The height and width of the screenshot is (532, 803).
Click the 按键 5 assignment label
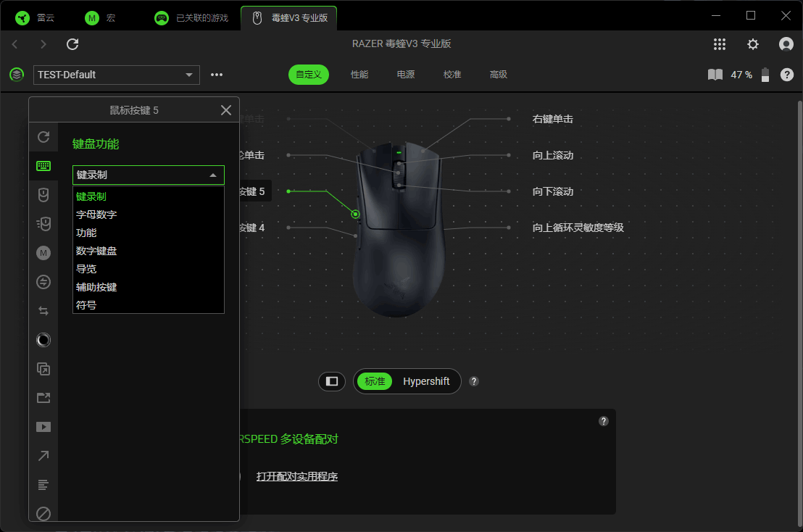pos(252,191)
